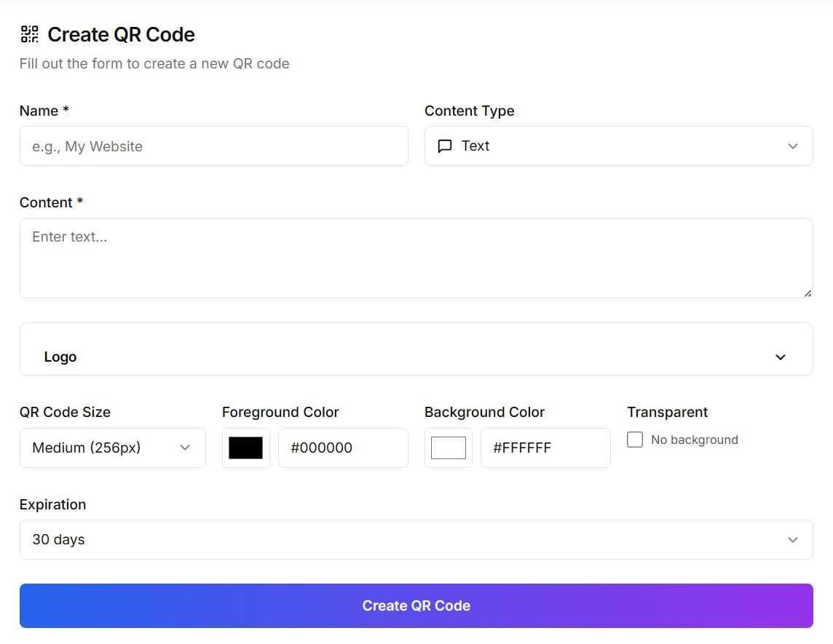This screenshot has height=644, width=833.
Task: Enable the No background checkbox
Action: (x=635, y=440)
